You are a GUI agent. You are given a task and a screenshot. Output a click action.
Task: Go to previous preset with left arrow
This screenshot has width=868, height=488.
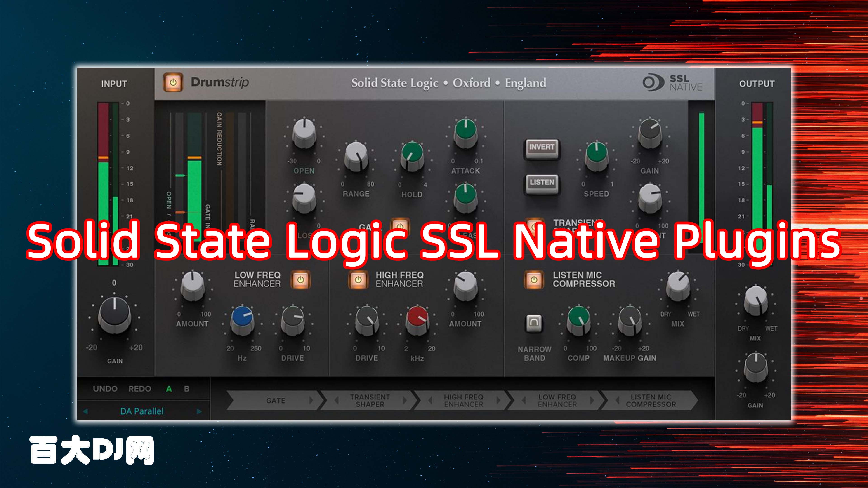click(85, 411)
